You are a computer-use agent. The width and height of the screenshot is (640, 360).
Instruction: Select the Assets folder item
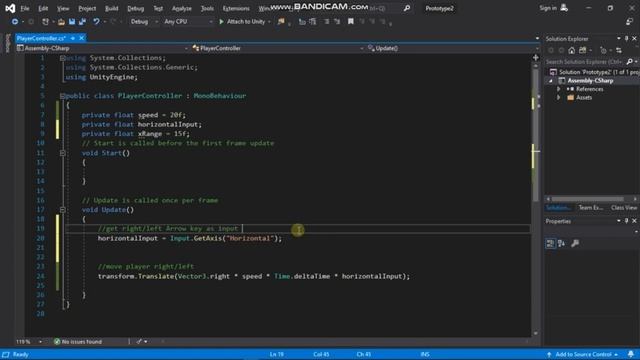point(580,98)
